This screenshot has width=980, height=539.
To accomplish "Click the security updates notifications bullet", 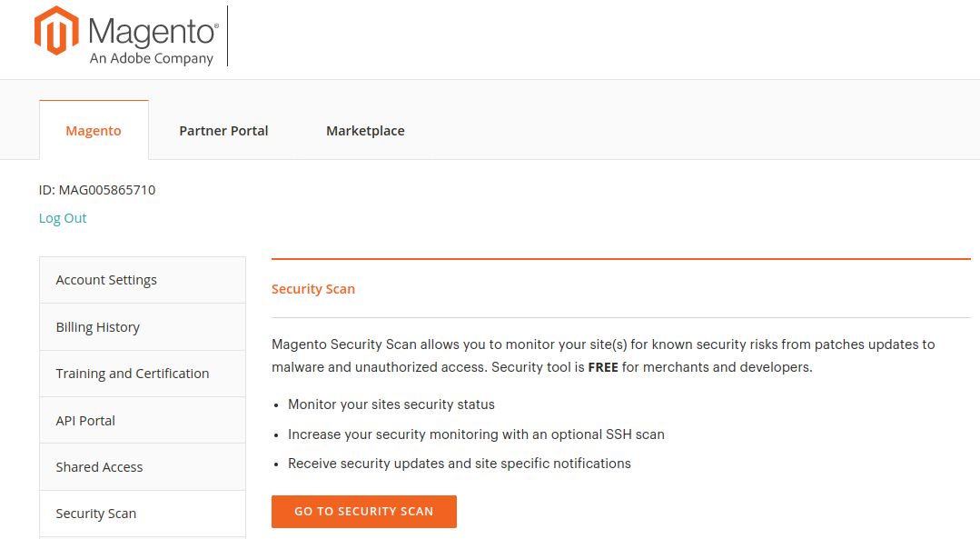I will [x=459, y=464].
